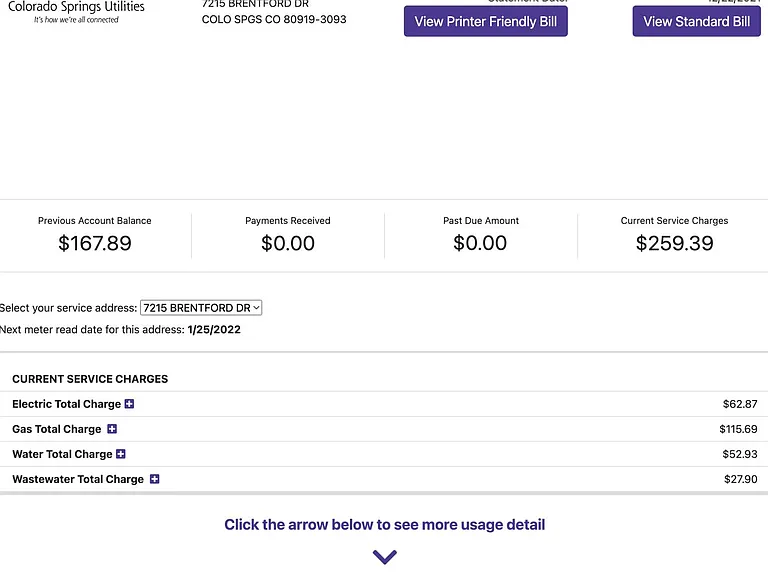Screen dimensions: 768x576
Task: Click the Gas Total Charge label
Action: pyautogui.click(x=57, y=429)
